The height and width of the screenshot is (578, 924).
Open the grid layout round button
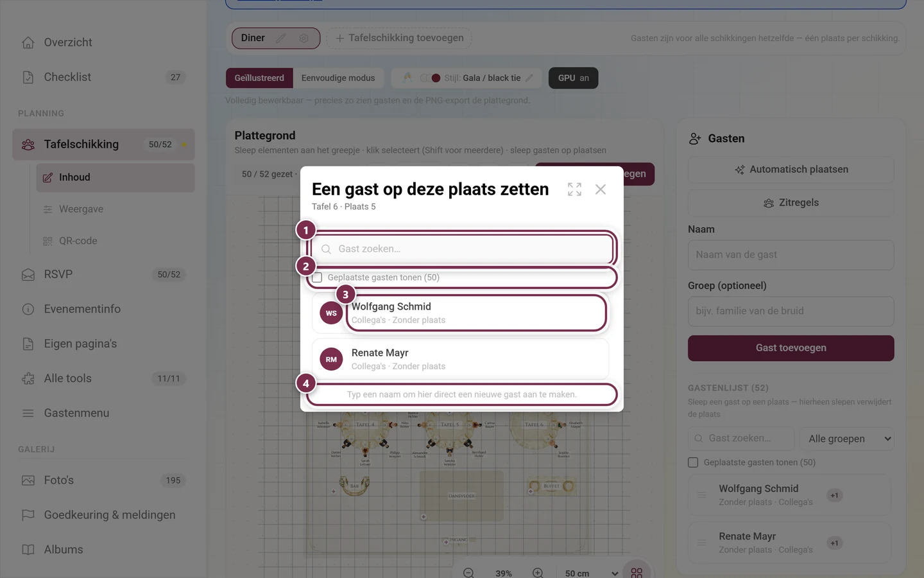click(x=637, y=572)
